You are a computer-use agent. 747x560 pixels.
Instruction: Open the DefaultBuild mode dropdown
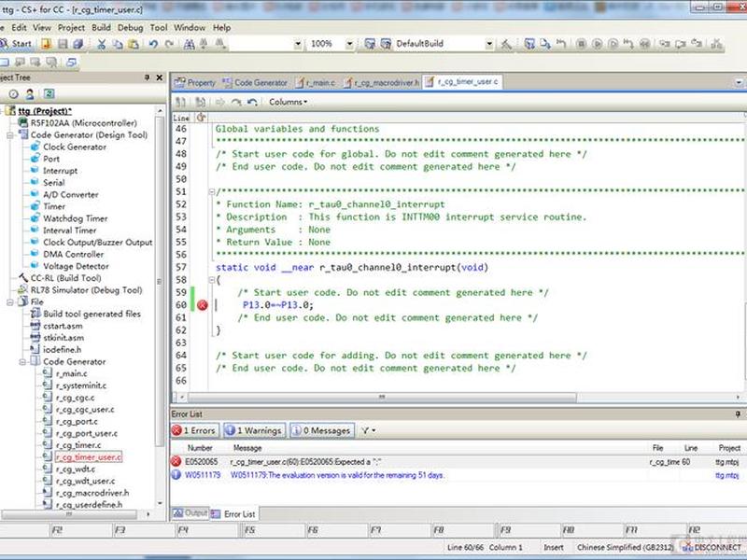click(489, 44)
